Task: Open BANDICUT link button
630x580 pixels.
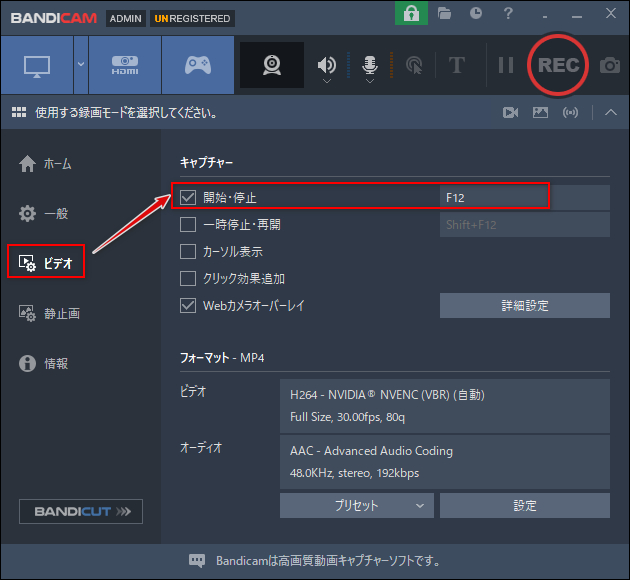Action: [81, 511]
